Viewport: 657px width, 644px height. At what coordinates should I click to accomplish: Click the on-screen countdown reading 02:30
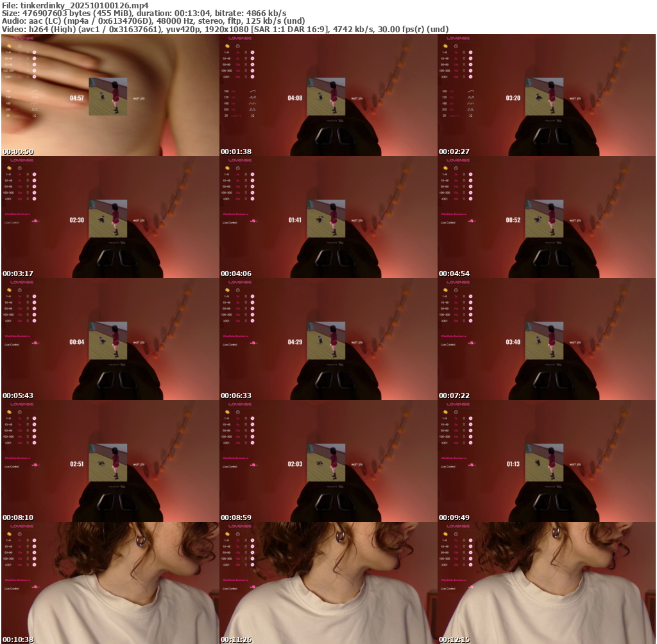[77, 220]
